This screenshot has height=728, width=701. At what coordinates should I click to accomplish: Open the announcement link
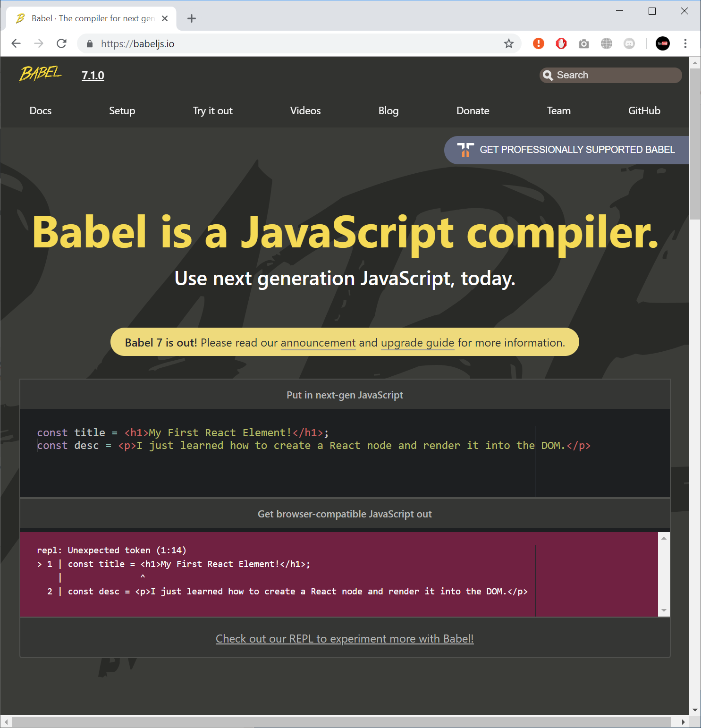pos(318,343)
